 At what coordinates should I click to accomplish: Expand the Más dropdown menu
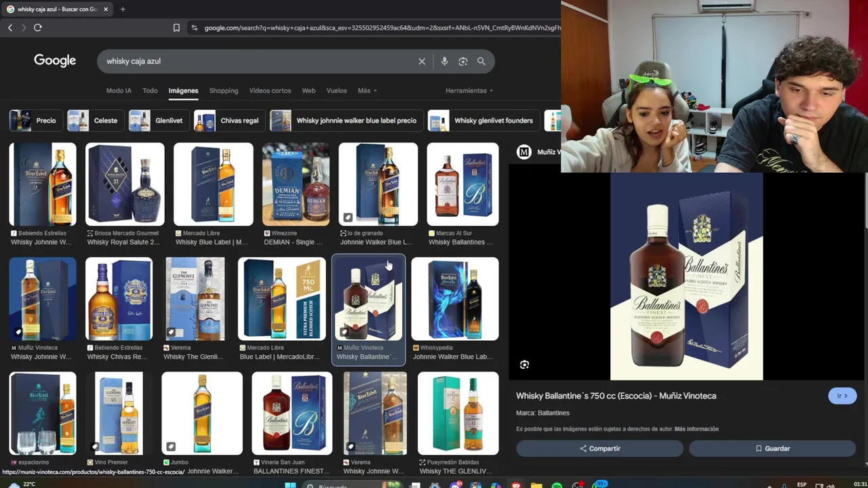pyautogui.click(x=367, y=90)
